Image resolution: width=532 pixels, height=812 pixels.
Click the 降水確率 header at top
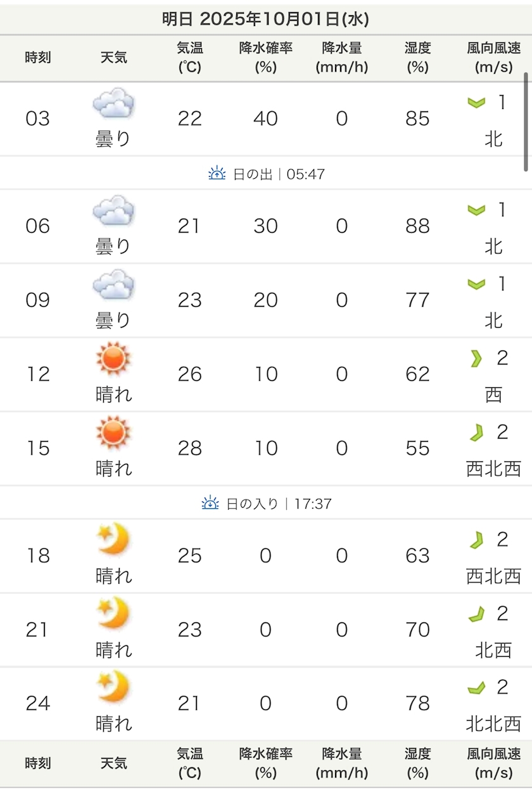[266, 57]
